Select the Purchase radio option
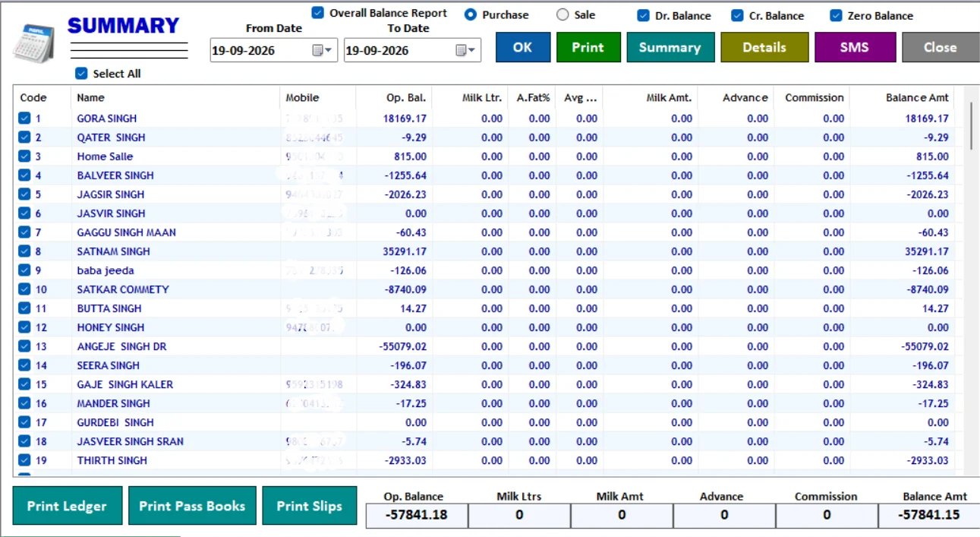The height and width of the screenshot is (537, 980). click(x=471, y=14)
